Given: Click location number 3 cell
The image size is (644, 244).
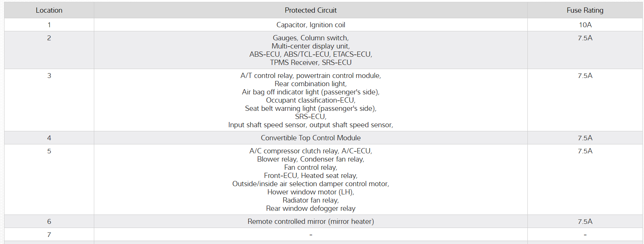Looking at the screenshot, I should click(x=49, y=76).
